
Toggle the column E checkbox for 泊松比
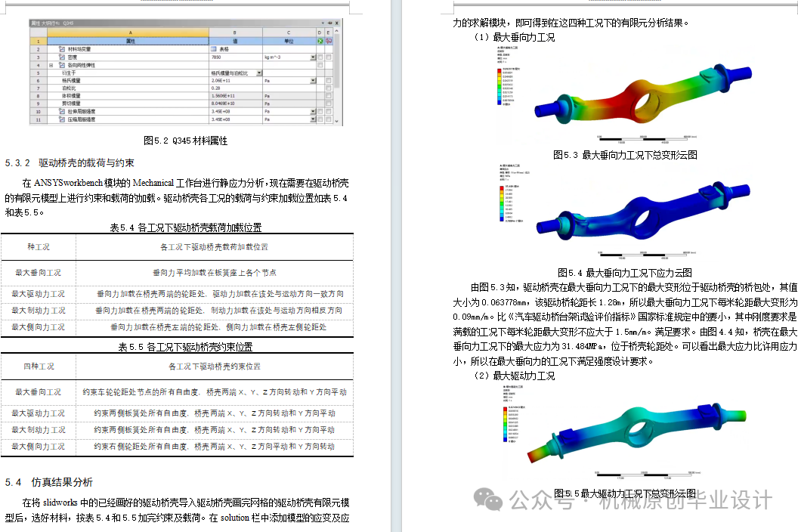pos(328,88)
